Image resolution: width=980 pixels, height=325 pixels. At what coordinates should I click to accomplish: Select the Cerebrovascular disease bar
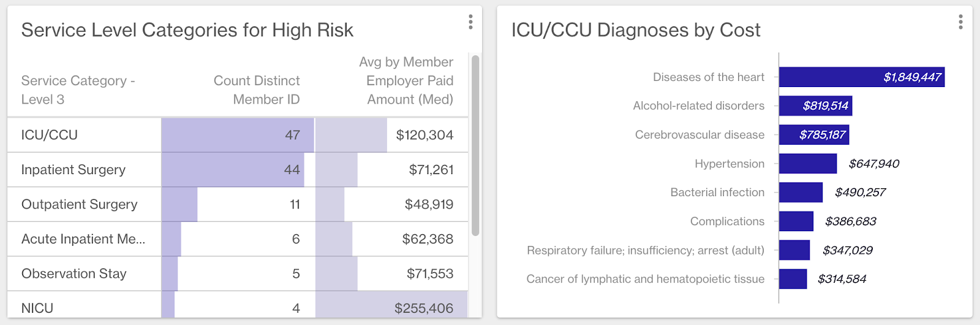pos(813,135)
